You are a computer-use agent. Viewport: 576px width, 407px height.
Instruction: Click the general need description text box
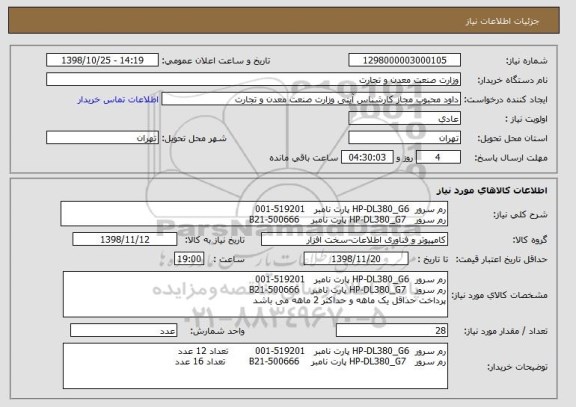point(254,214)
